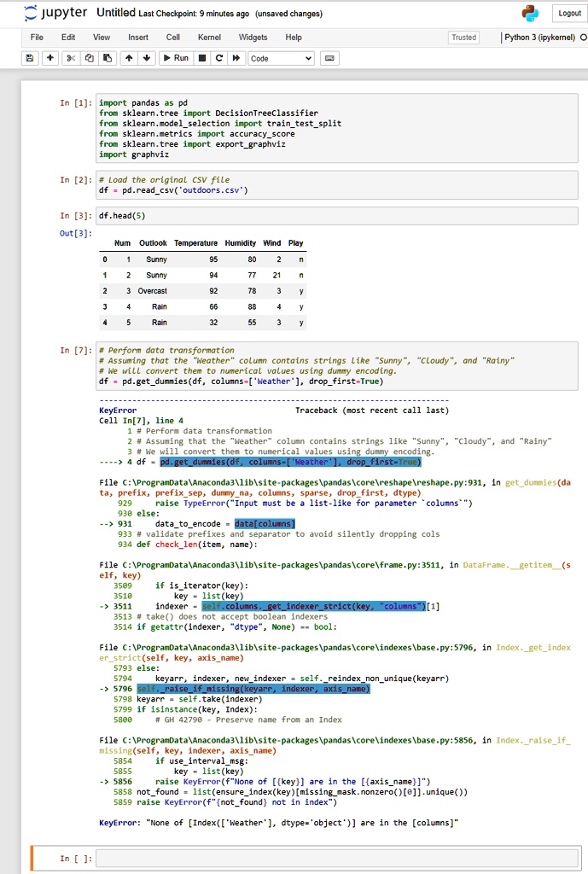Image resolution: width=588 pixels, height=874 pixels.
Task: Rename notebook titled Untitled
Action: [116, 13]
